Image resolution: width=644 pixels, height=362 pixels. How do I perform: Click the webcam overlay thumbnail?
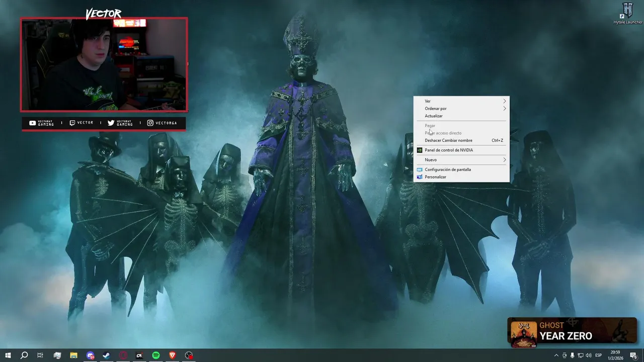(x=104, y=64)
